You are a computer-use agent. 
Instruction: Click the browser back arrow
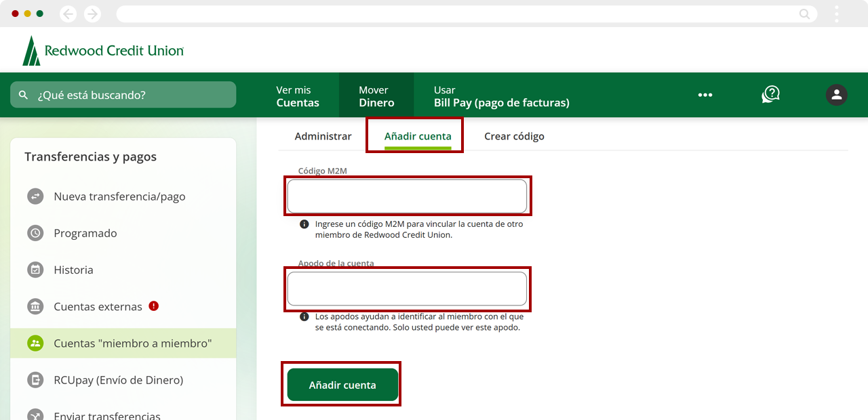68,14
